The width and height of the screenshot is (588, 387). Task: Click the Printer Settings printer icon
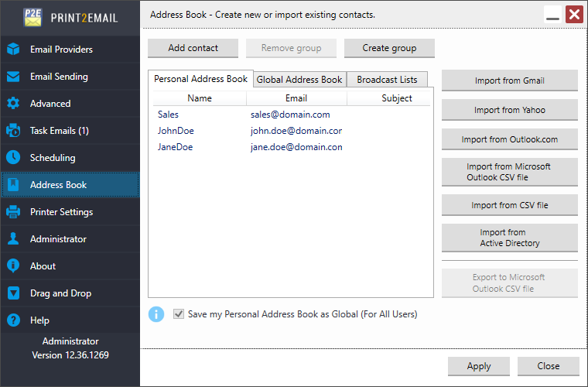point(13,212)
